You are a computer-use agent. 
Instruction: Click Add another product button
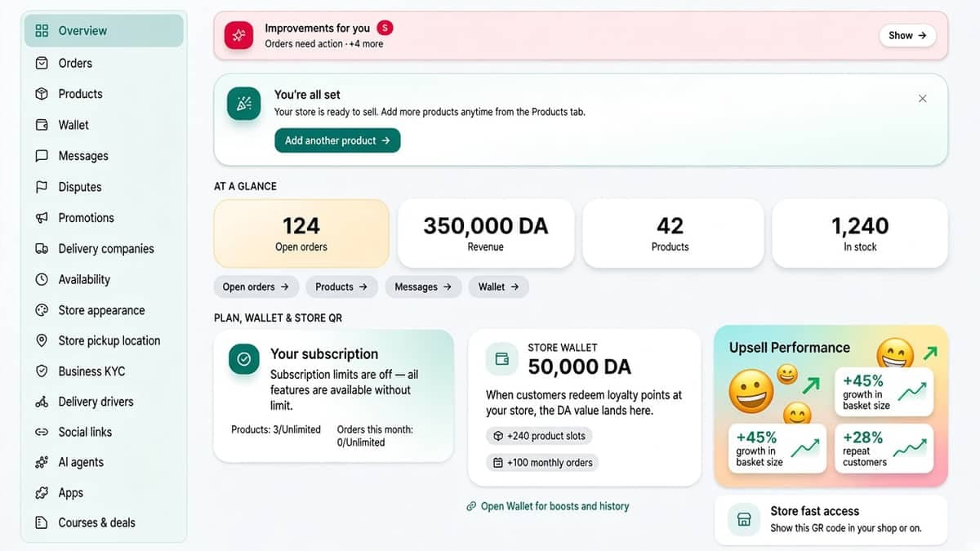click(337, 140)
